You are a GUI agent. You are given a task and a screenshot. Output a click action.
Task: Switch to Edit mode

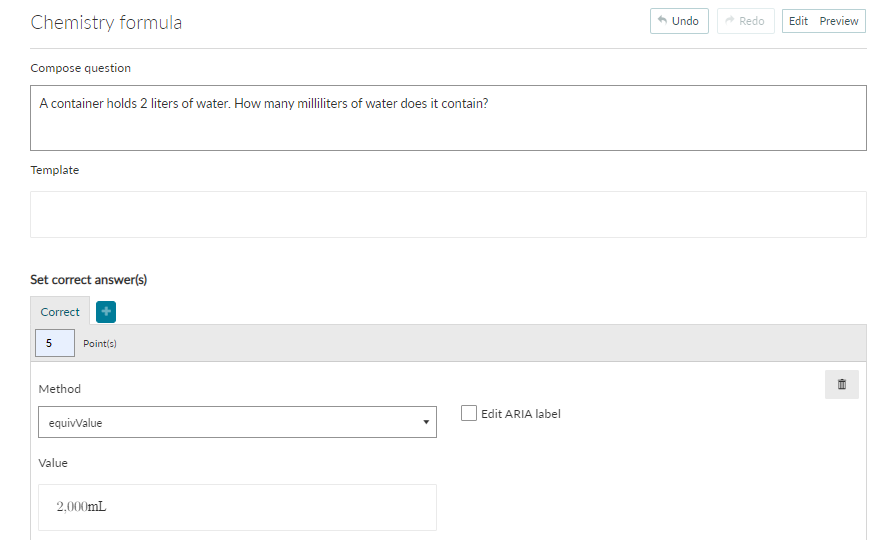[798, 21]
